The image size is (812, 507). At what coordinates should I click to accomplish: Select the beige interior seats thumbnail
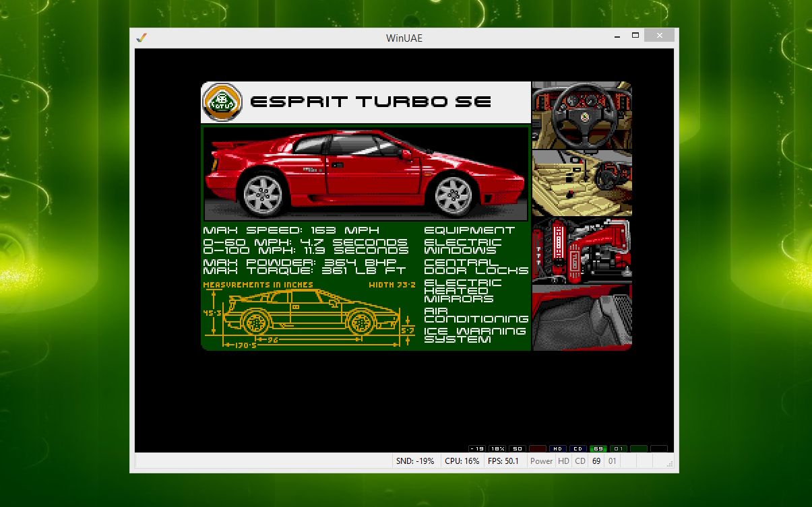pyautogui.click(x=582, y=183)
